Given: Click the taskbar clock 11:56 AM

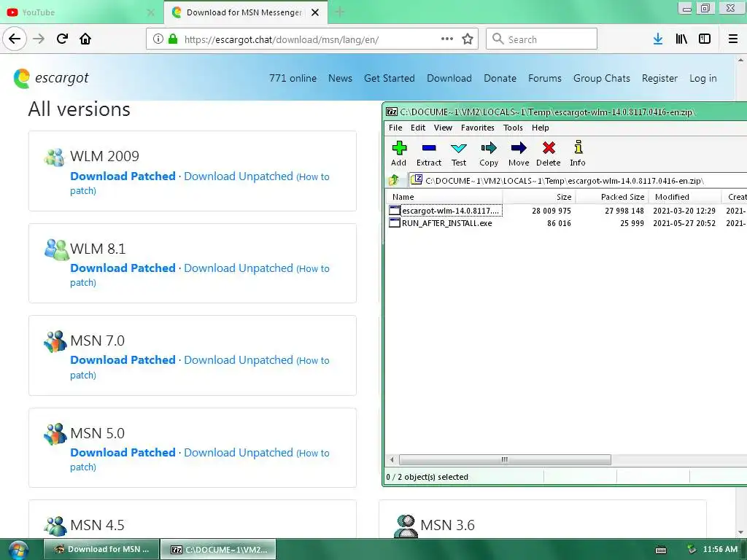Looking at the screenshot, I should 720,549.
